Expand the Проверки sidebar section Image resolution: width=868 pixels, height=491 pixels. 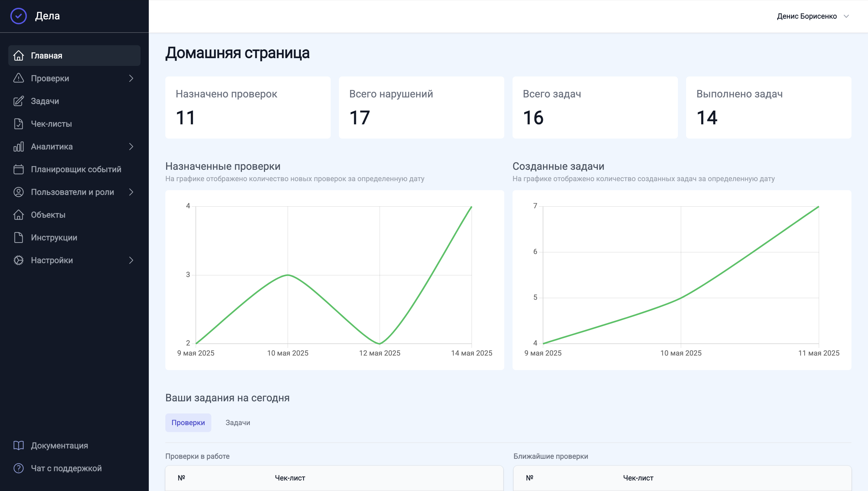131,78
